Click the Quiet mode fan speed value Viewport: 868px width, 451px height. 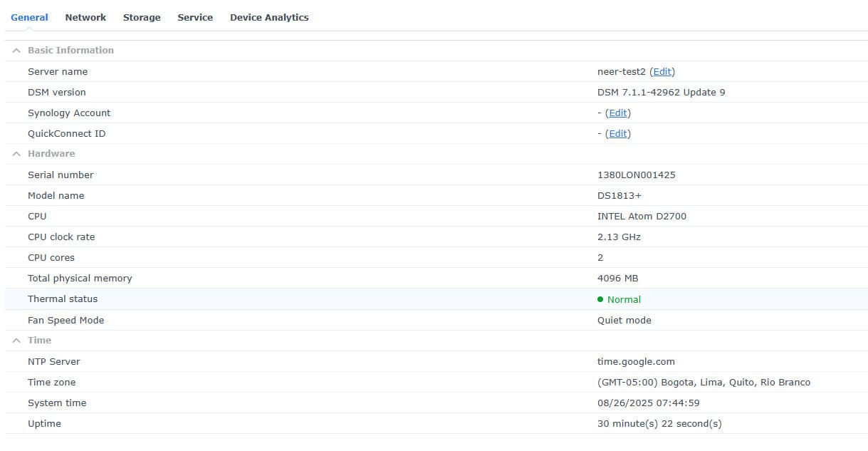tap(624, 320)
